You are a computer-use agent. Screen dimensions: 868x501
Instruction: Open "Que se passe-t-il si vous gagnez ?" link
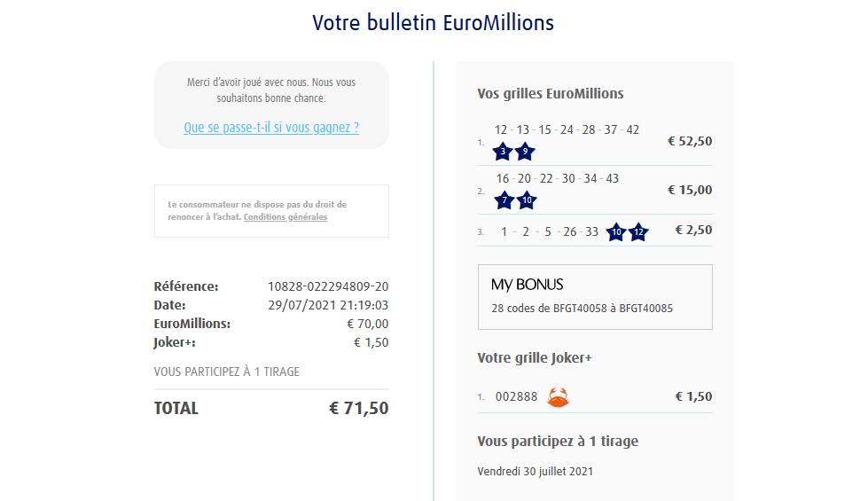click(271, 128)
